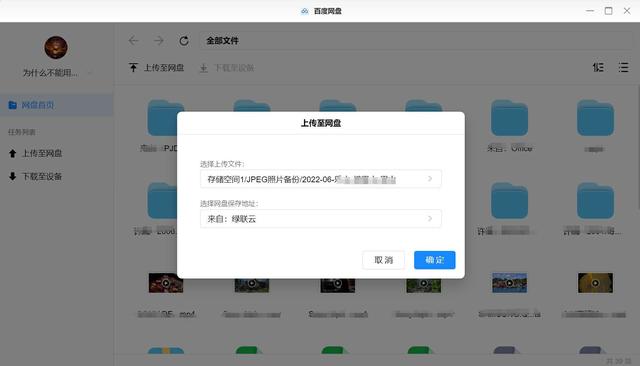
Task: Click the yellow video thumbnail at far right
Action: (595, 283)
